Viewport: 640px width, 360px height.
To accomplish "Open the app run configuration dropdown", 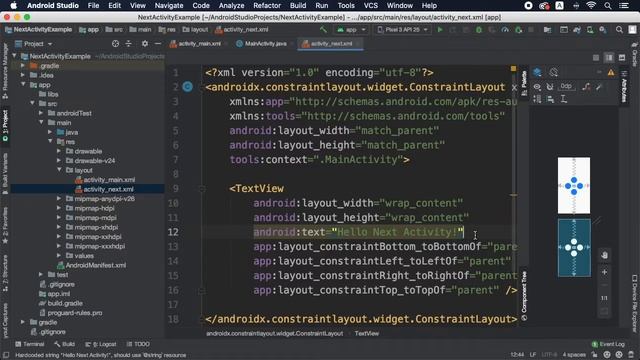I will tap(351, 30).
